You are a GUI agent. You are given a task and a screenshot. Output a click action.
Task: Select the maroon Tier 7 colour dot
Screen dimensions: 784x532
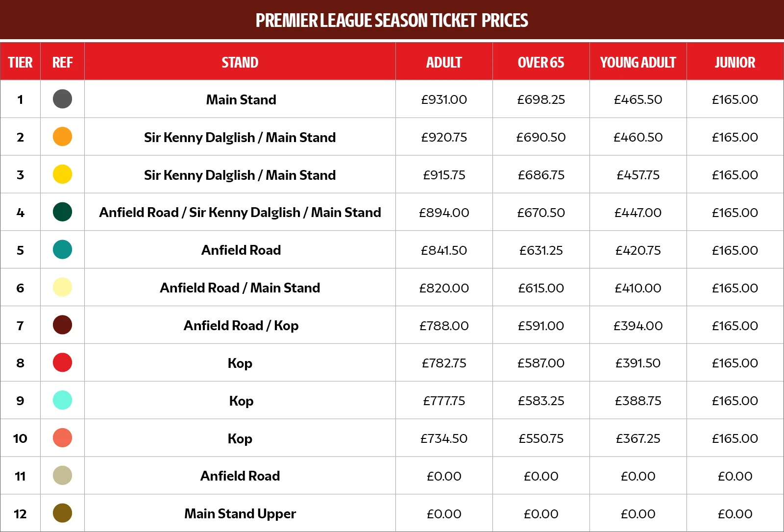point(62,325)
